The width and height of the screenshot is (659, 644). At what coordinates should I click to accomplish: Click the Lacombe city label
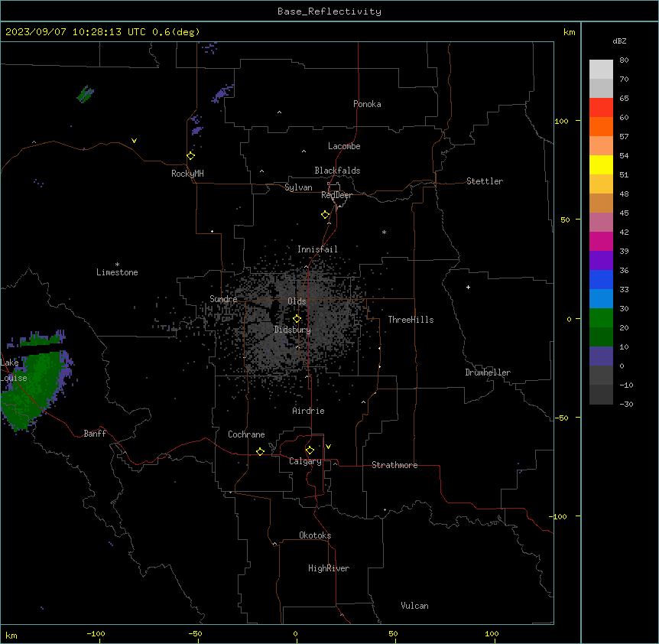click(344, 146)
